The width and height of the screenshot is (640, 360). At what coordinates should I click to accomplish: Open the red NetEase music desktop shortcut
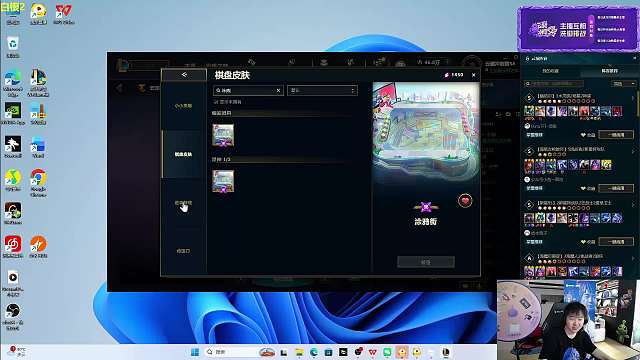(13, 247)
